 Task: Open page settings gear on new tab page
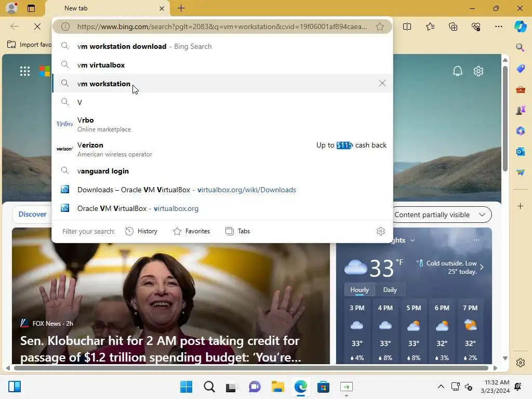coord(478,71)
